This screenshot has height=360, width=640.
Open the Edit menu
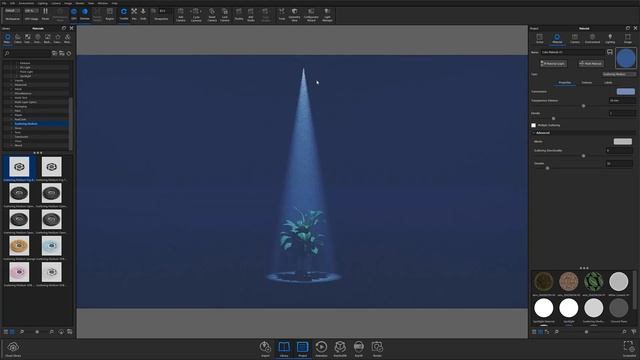[12, 3]
